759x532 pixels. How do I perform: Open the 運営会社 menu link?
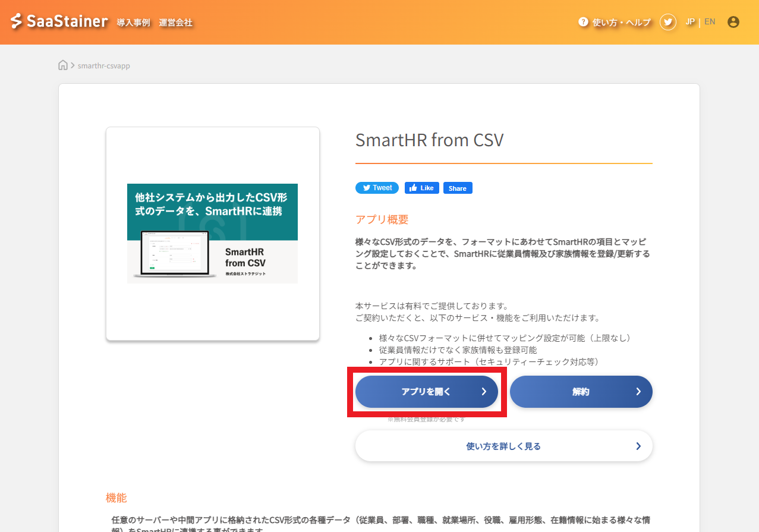[x=176, y=23]
